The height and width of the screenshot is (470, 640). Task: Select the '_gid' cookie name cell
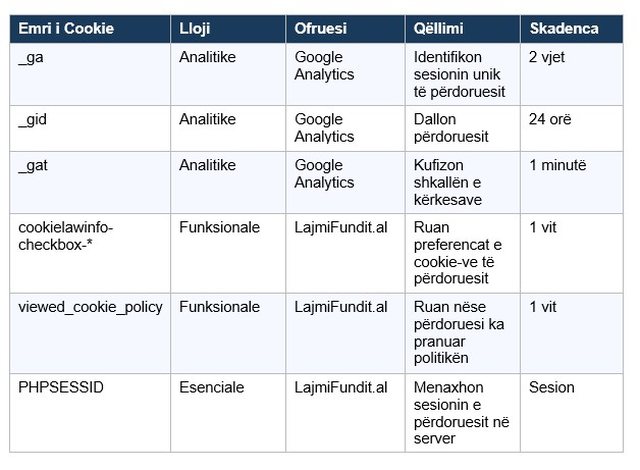(x=90, y=129)
